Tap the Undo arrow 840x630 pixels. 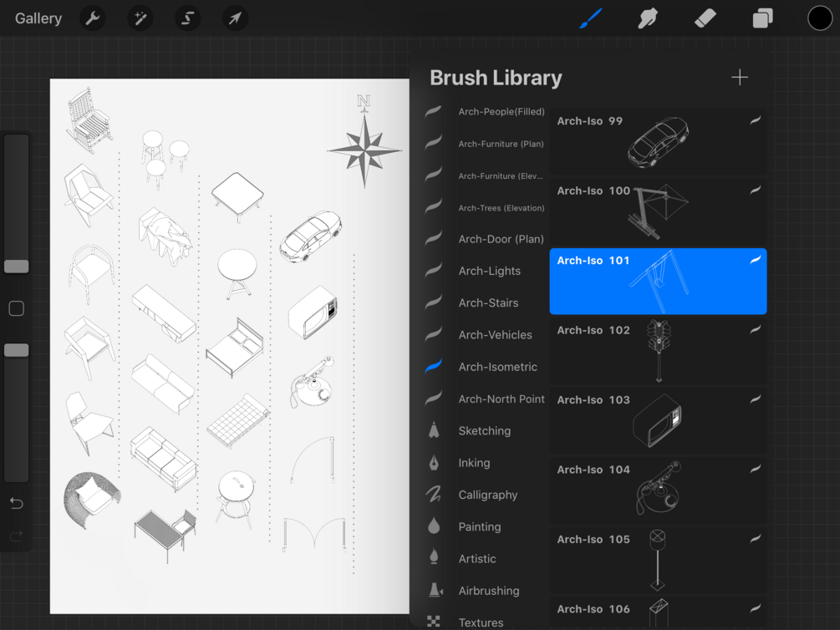point(17,503)
